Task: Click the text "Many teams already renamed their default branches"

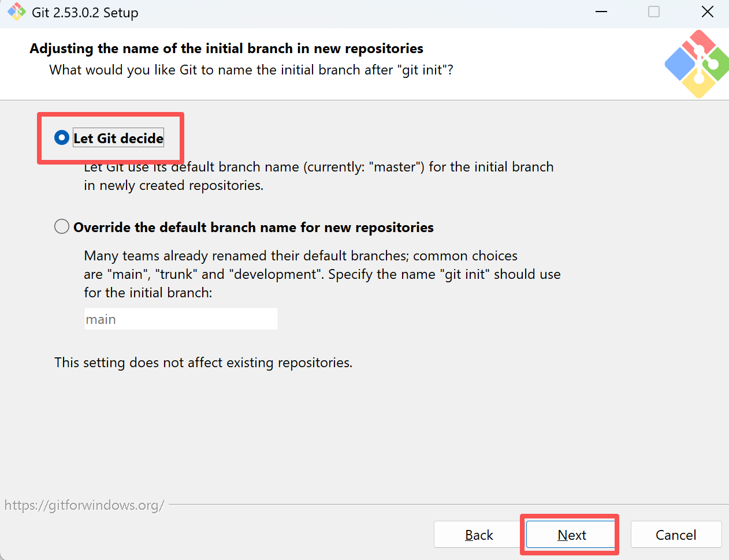Action: 322,274
